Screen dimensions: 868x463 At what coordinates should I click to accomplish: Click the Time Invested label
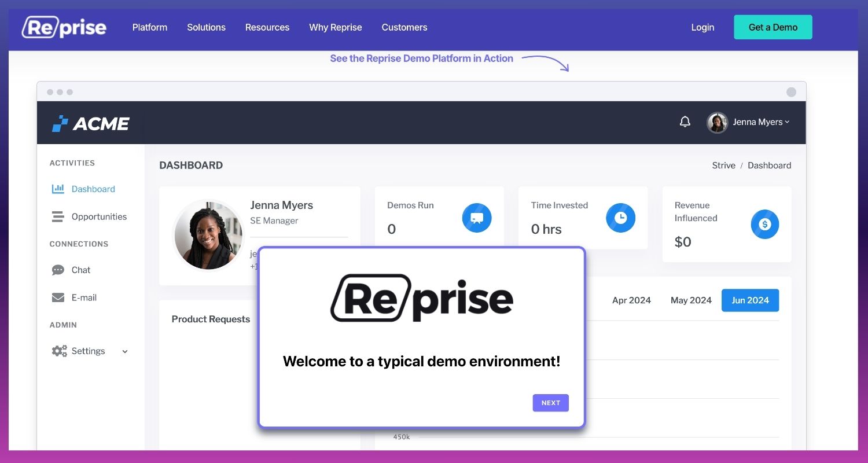coord(560,205)
